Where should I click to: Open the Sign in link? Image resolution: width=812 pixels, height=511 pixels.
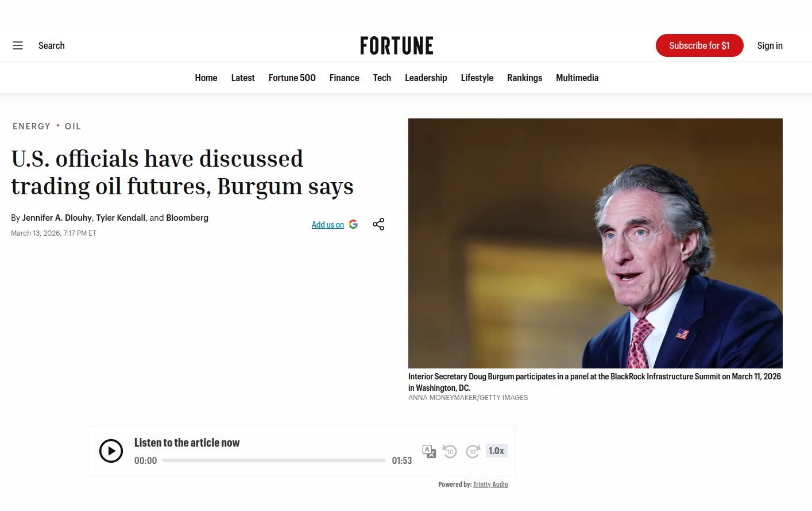[770, 45]
